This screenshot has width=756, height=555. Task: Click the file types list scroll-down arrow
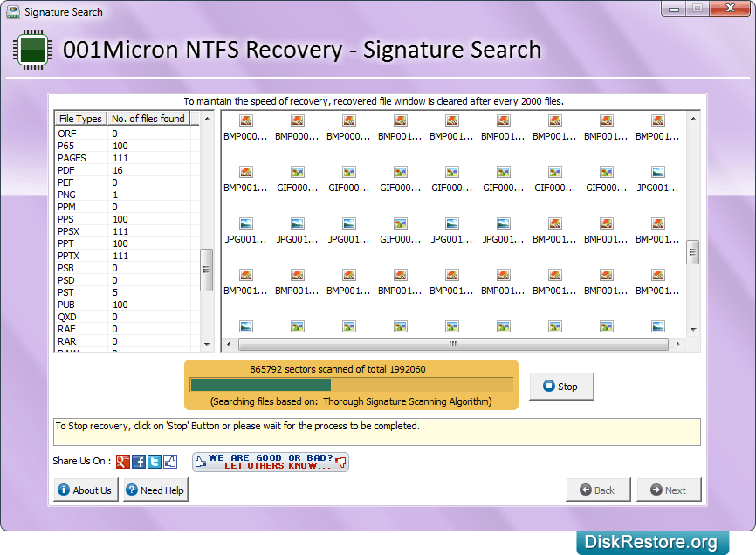click(x=207, y=345)
